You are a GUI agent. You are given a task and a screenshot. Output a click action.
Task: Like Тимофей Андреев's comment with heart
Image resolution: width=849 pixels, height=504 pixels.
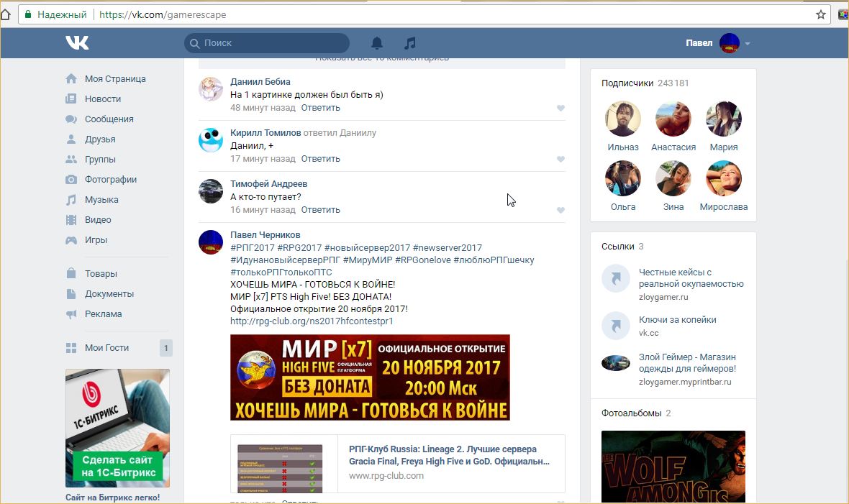point(560,210)
